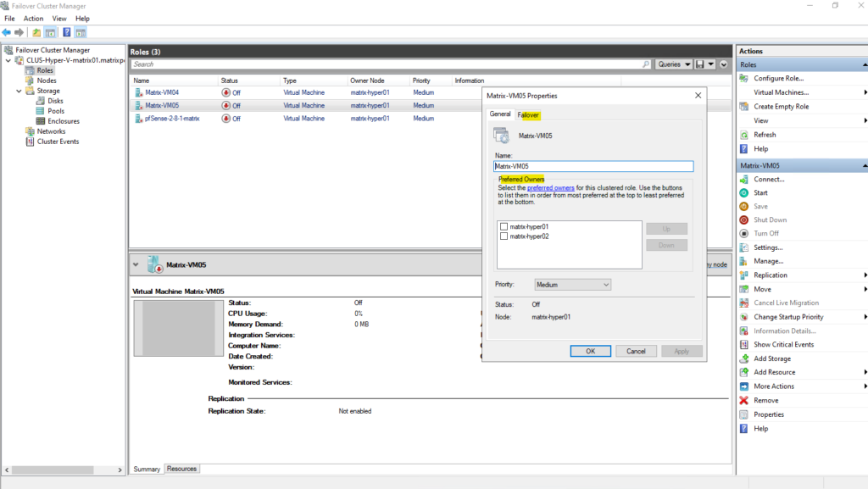Click OK in Matrix-VM05 Properties
Image resolution: width=868 pixels, height=489 pixels.
click(590, 351)
